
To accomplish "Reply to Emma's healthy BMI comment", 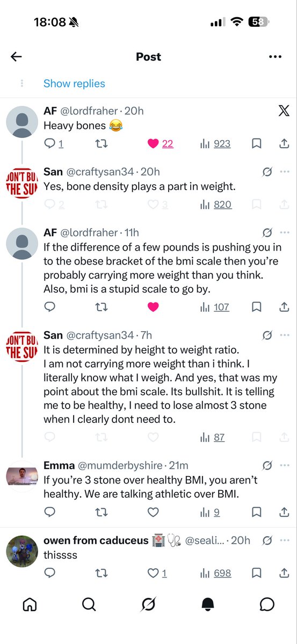I will click(x=49, y=513).
